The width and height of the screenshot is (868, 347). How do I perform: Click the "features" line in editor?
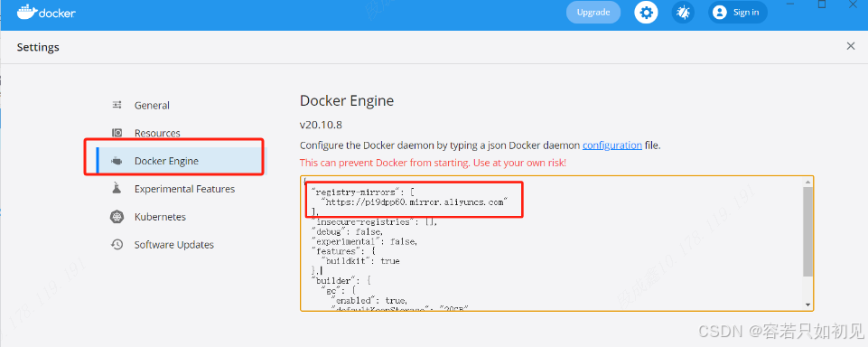(x=343, y=251)
